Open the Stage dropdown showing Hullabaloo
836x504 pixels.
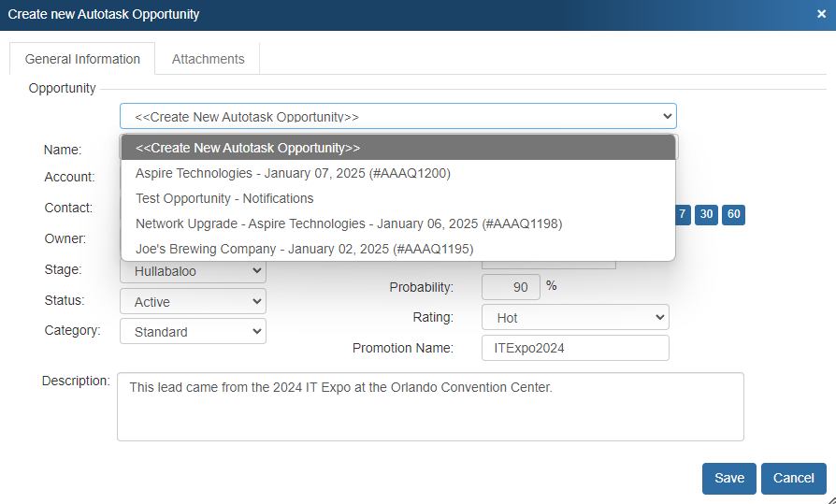(x=193, y=271)
